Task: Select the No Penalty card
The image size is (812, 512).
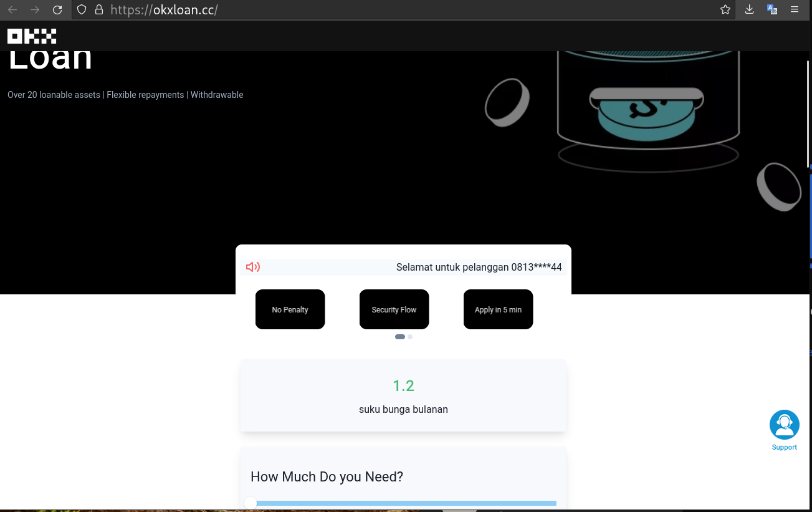Action: click(x=290, y=309)
